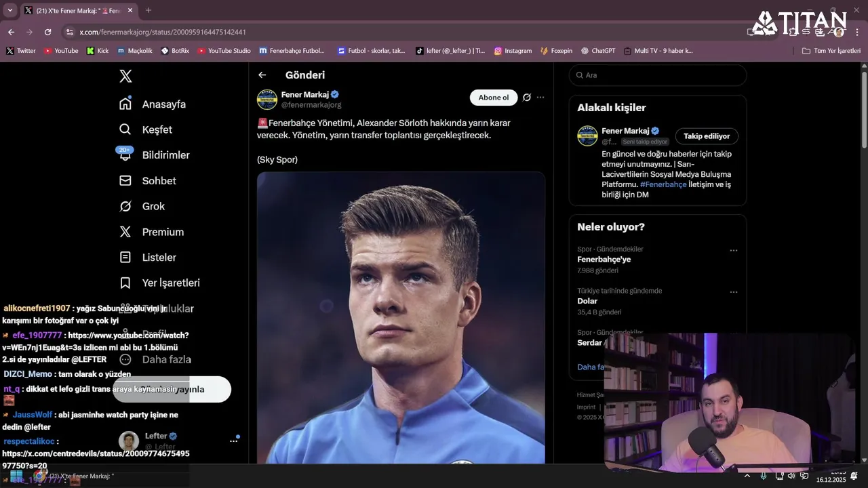This screenshot has height=488, width=868.
Task: Open the Multi TV bookmark
Action: click(658, 51)
